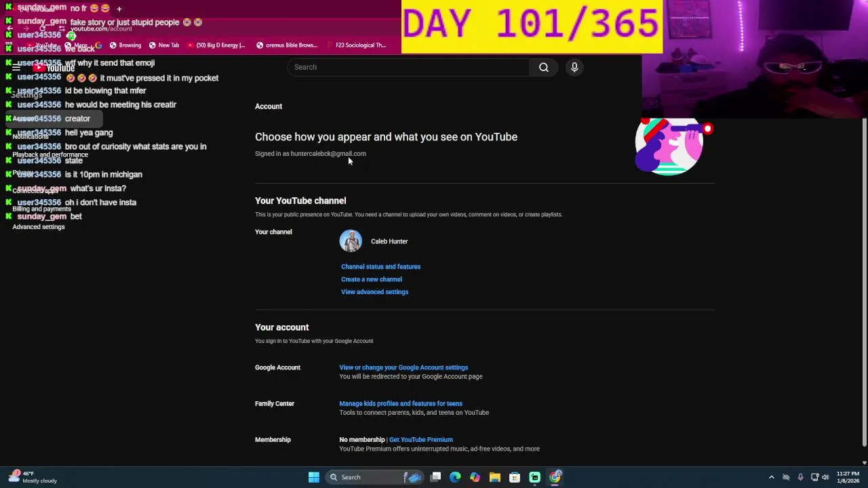Viewport: 868px width, 488px height.
Task: Open the Browsing bookmark
Action: 125,45
